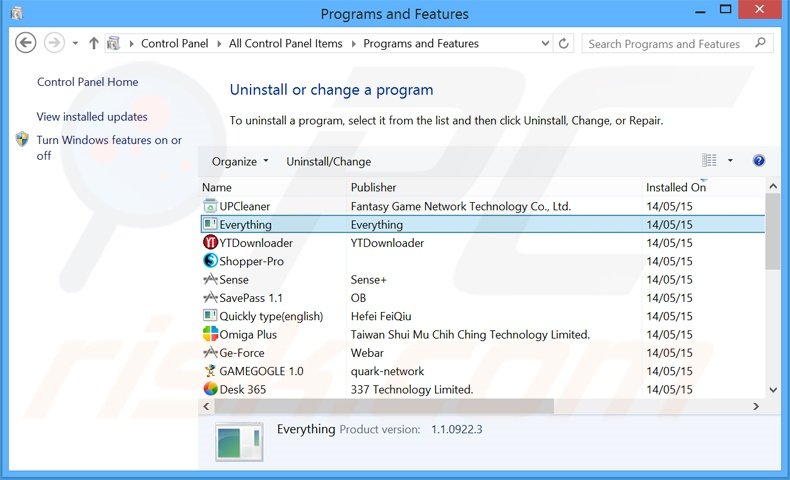Click the Sense program icon
The height and width of the screenshot is (480, 790).
210,279
